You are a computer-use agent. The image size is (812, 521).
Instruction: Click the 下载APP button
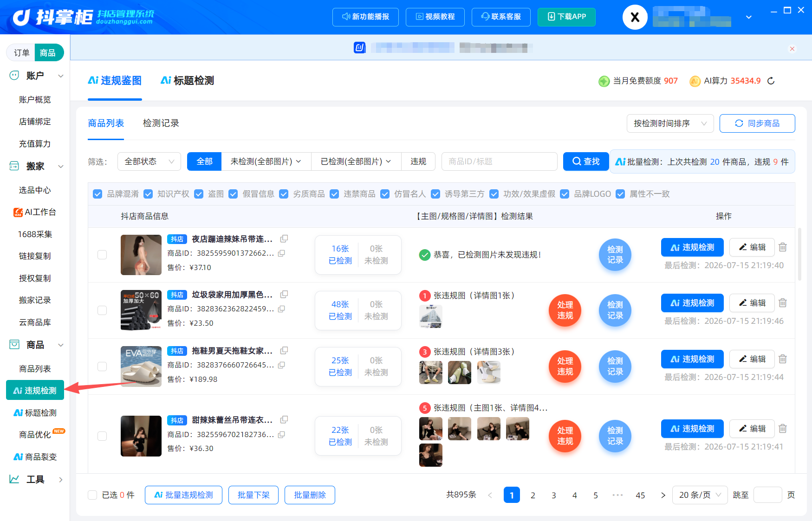(x=566, y=17)
